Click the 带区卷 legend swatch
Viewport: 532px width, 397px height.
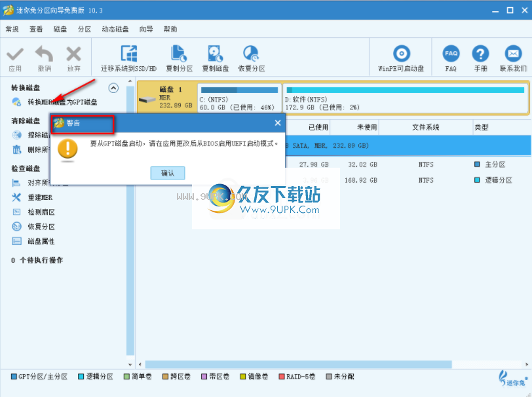pyautogui.click(x=204, y=377)
